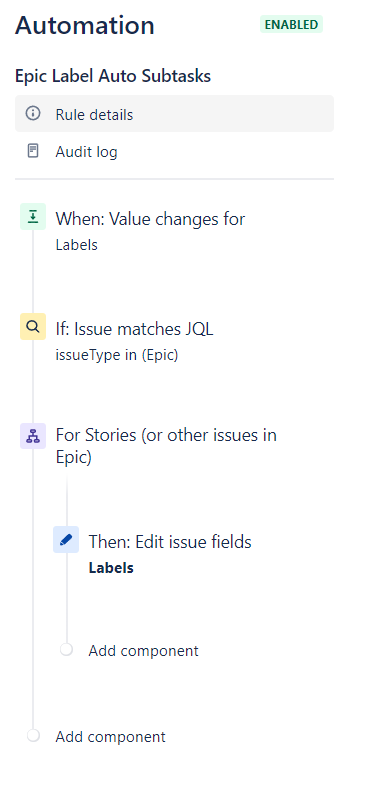Click the nested Add component circle in branch
The width and height of the screenshot is (381, 803).
(x=66, y=649)
